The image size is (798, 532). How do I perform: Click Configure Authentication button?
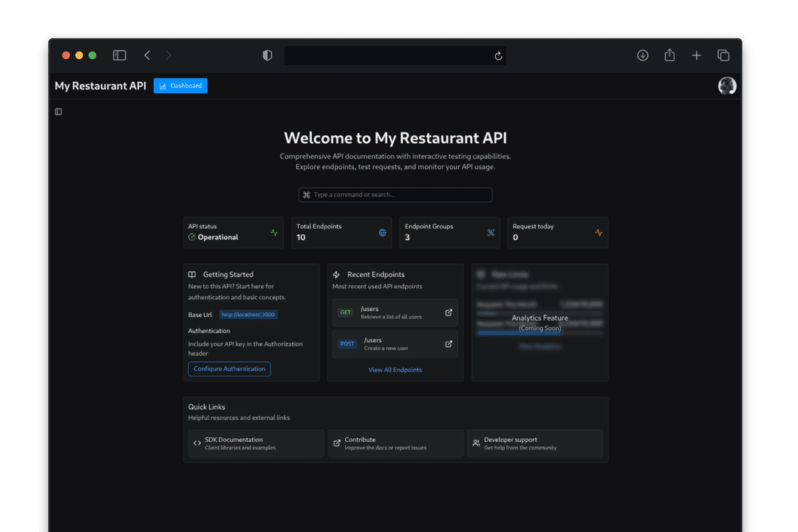230,369
